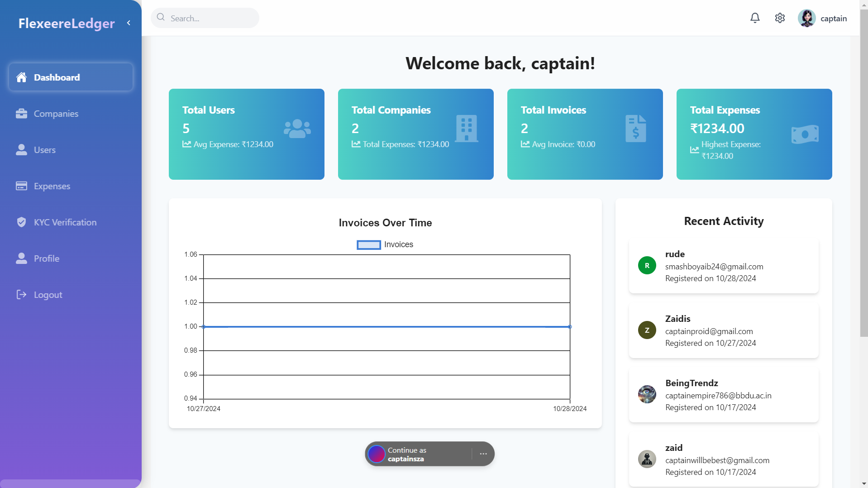Screen dimensions: 868x488
Task: Click the Expenses credit card icon
Action: pos(21,186)
